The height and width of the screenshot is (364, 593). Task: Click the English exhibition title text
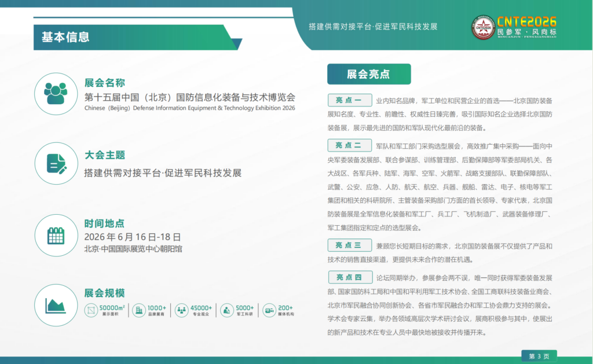click(189, 108)
